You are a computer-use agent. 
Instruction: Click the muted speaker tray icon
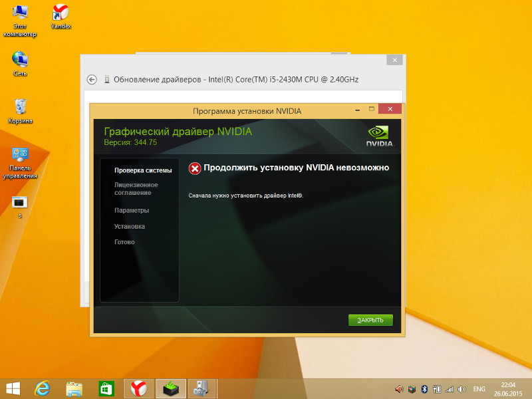click(399, 389)
